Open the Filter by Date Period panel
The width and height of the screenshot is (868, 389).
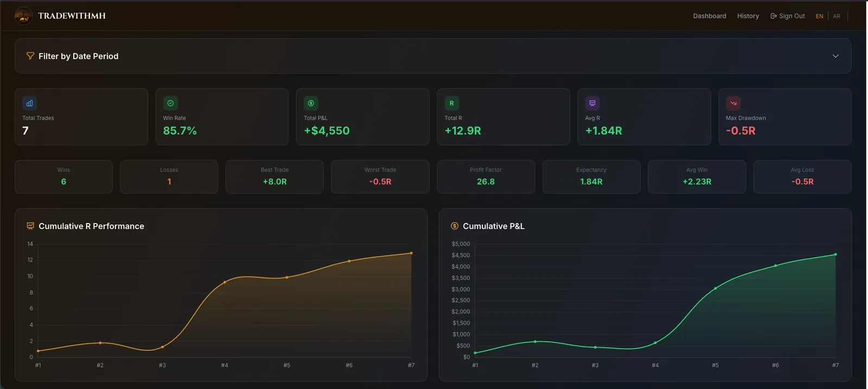pos(433,56)
